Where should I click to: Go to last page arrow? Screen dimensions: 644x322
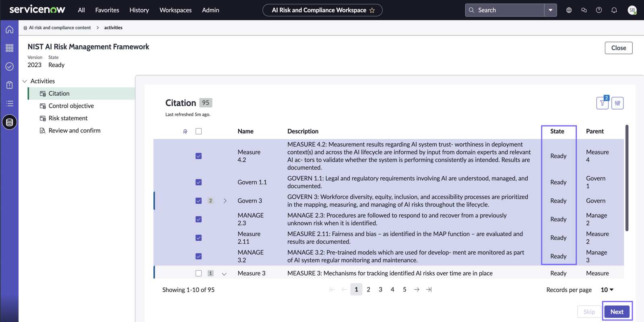[429, 289]
